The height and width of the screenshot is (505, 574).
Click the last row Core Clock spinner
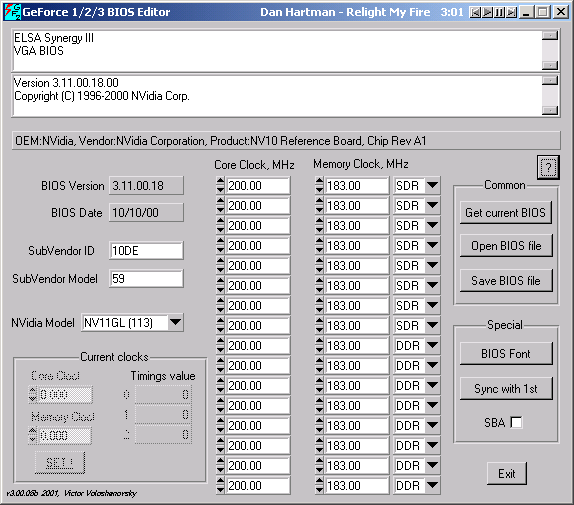coord(220,486)
